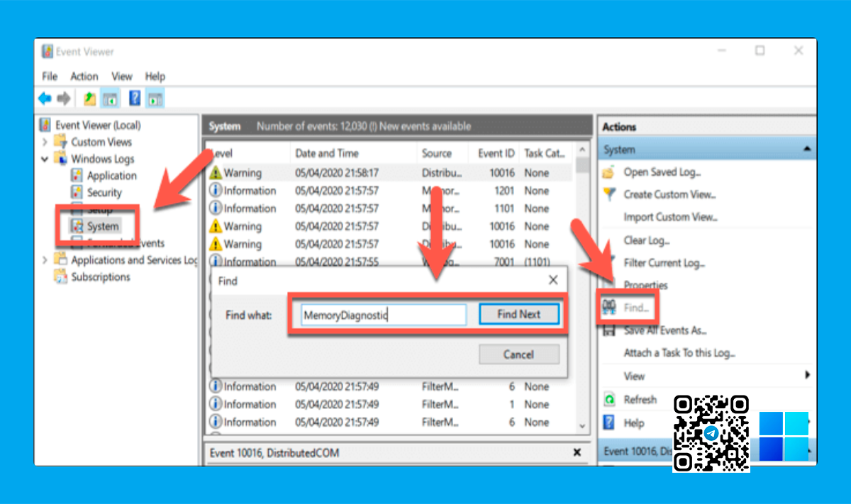Click the Find Next button
The image size is (851, 504).
pos(519,314)
